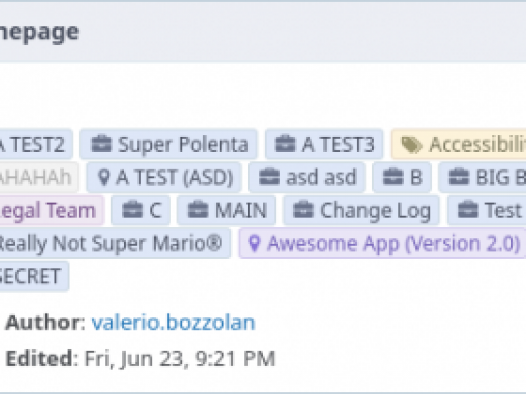Click the briefcase icon on asd asd tag

click(x=269, y=177)
